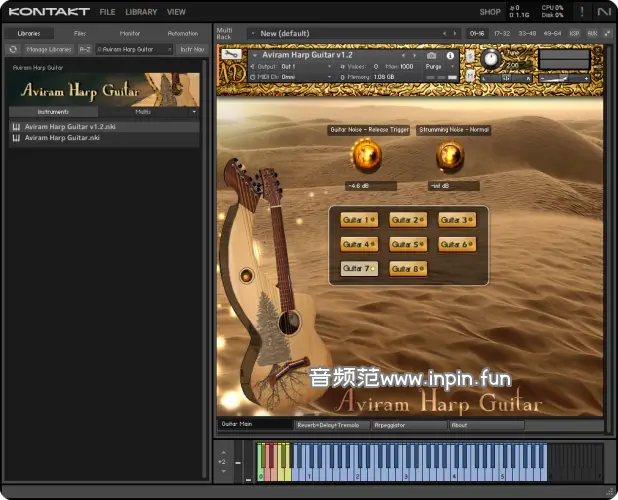This screenshot has width=618, height=500.
Task: Select the Guitar 7 radio option
Action: [x=359, y=268]
